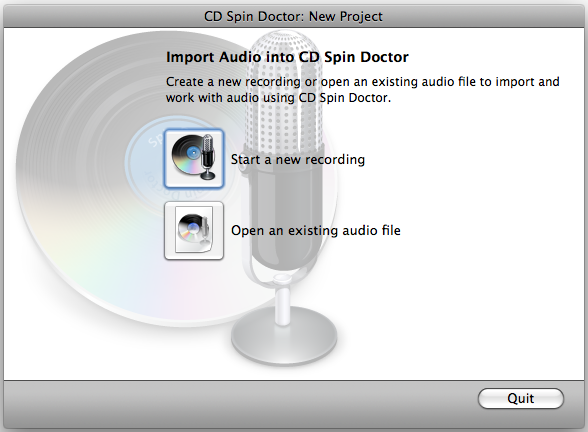Click the small microphone inside the recording button
The width and height of the screenshot is (588, 432).
click(208, 158)
